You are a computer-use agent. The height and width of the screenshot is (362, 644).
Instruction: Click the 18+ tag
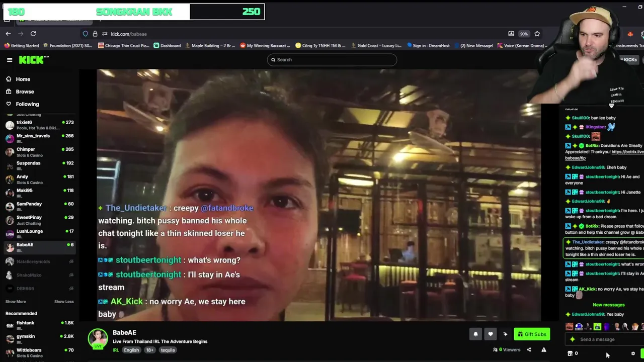point(150,350)
